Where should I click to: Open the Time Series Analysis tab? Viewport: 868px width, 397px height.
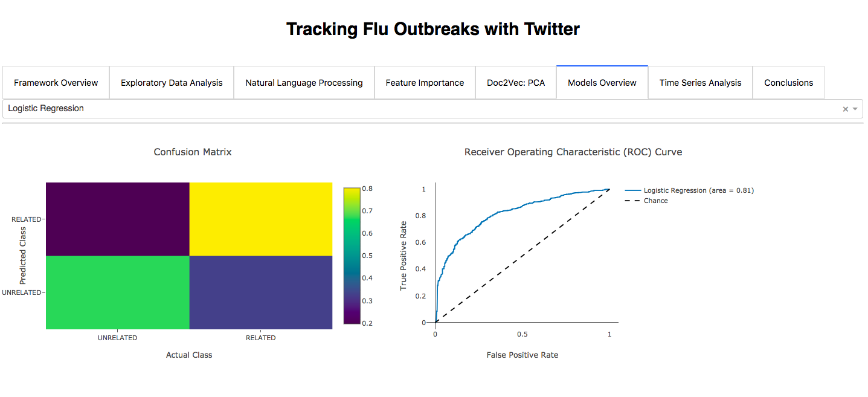[700, 83]
